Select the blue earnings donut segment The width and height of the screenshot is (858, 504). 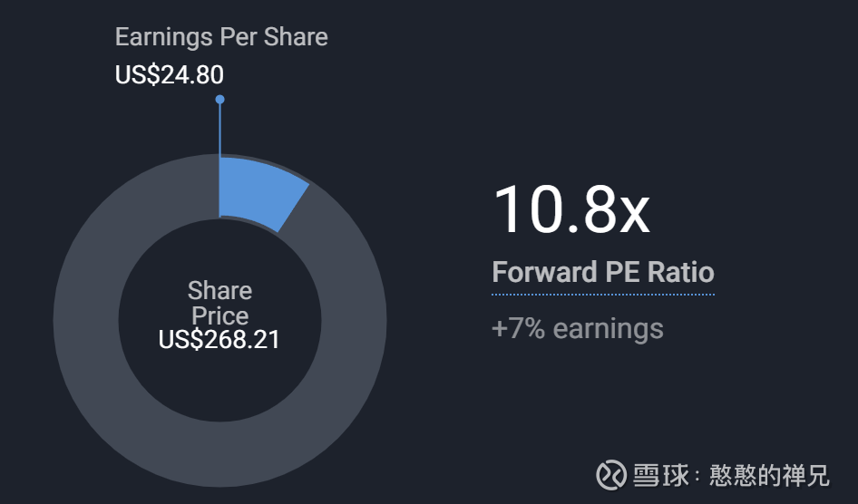click(261, 192)
